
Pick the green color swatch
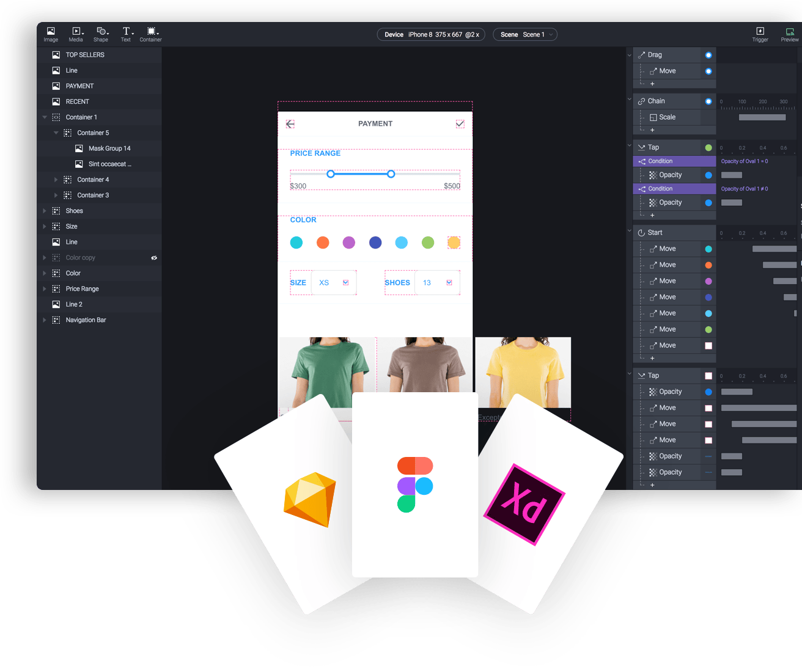[428, 243]
